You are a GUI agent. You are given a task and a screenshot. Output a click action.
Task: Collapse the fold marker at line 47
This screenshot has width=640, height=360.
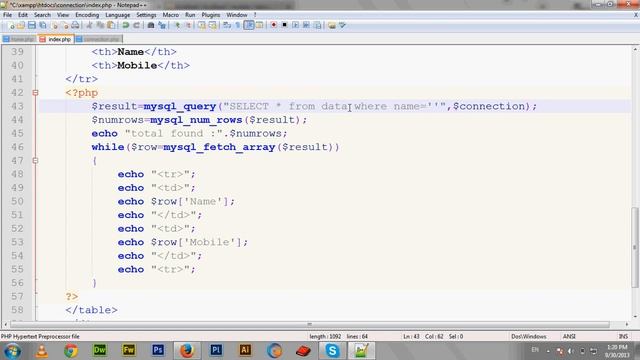[36, 160]
